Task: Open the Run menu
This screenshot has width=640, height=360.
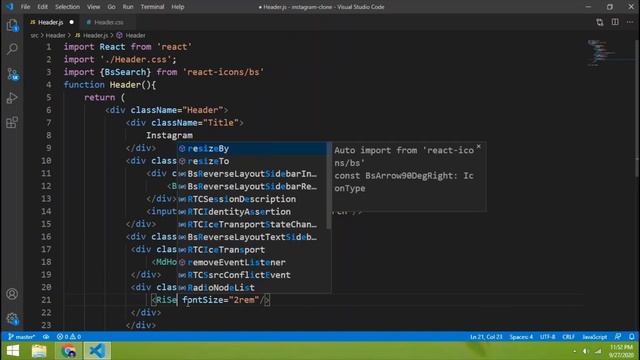Action: (x=128, y=7)
